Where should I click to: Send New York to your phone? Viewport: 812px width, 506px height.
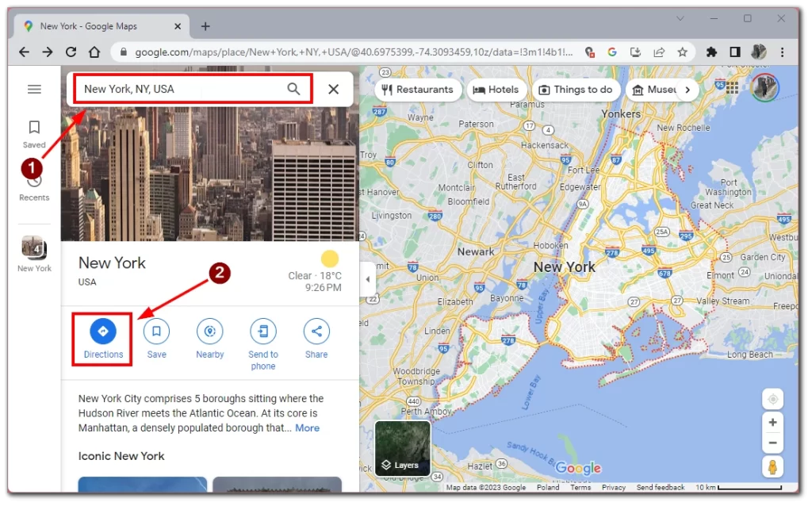coord(263,344)
